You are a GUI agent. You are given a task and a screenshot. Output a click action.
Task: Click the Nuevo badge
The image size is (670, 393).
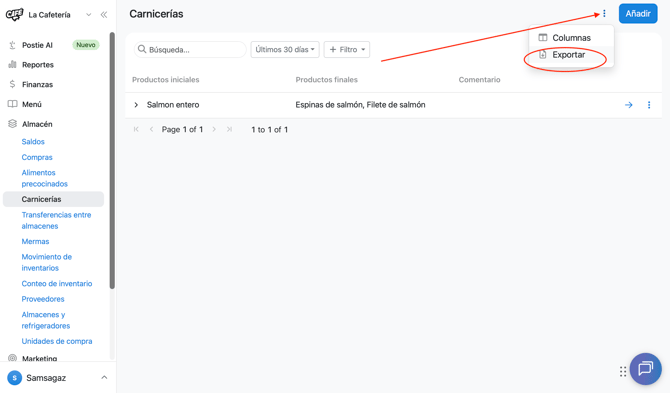(x=86, y=45)
